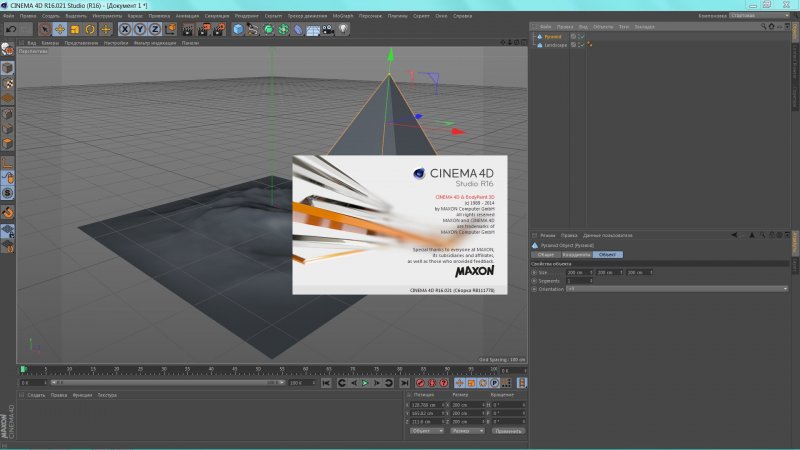Toggle the snap magnet icon
Screen dimensions: 800x450
coord(7,212)
